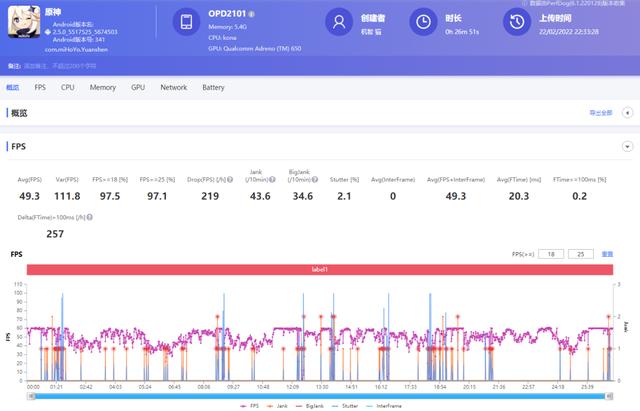Open the Battery tab
The height and width of the screenshot is (411, 640).
(213, 87)
